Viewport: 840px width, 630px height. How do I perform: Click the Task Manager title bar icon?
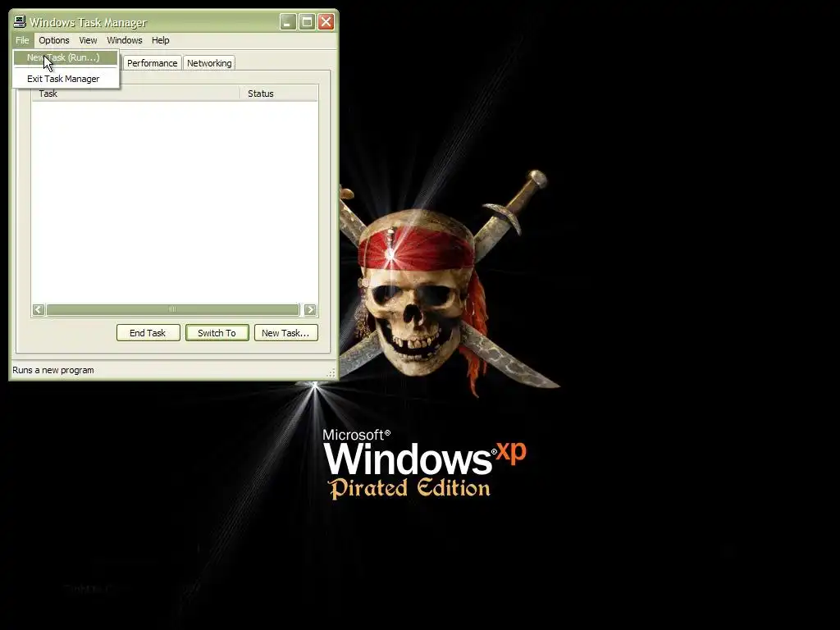(20, 22)
